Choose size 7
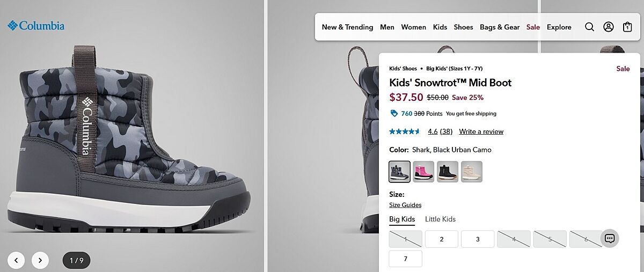The width and height of the screenshot is (644, 272). pyautogui.click(x=405, y=259)
